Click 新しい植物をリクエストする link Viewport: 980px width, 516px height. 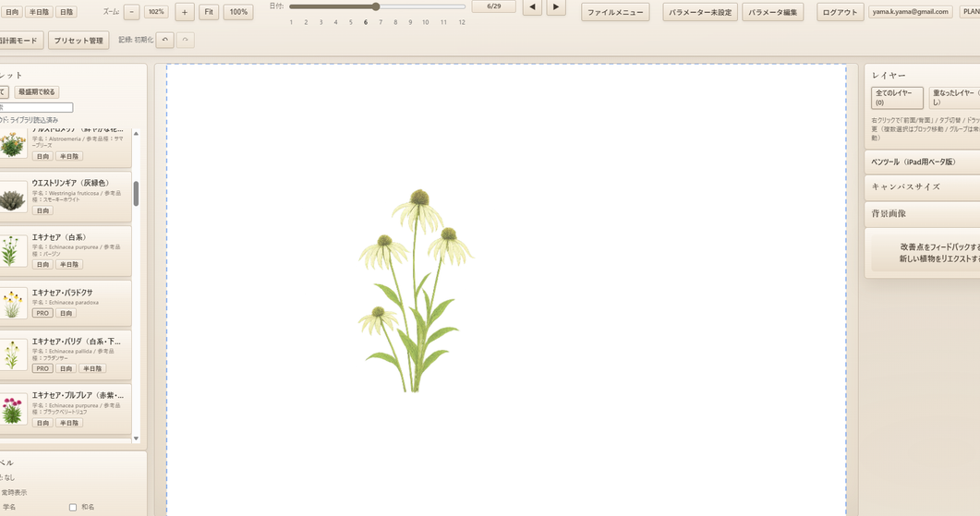pos(939,258)
